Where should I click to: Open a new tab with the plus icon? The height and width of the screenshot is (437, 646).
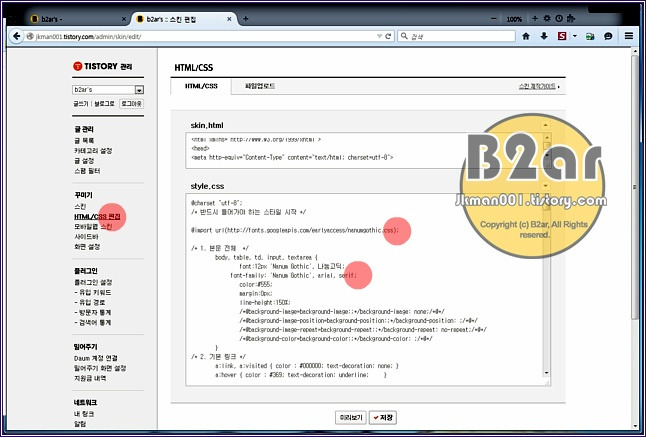pyautogui.click(x=246, y=19)
